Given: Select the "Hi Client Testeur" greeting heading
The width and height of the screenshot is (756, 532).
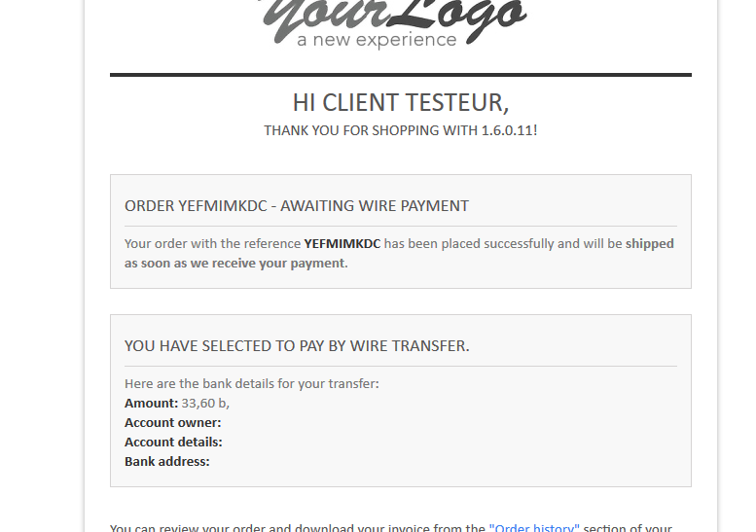Looking at the screenshot, I should pos(401,103).
